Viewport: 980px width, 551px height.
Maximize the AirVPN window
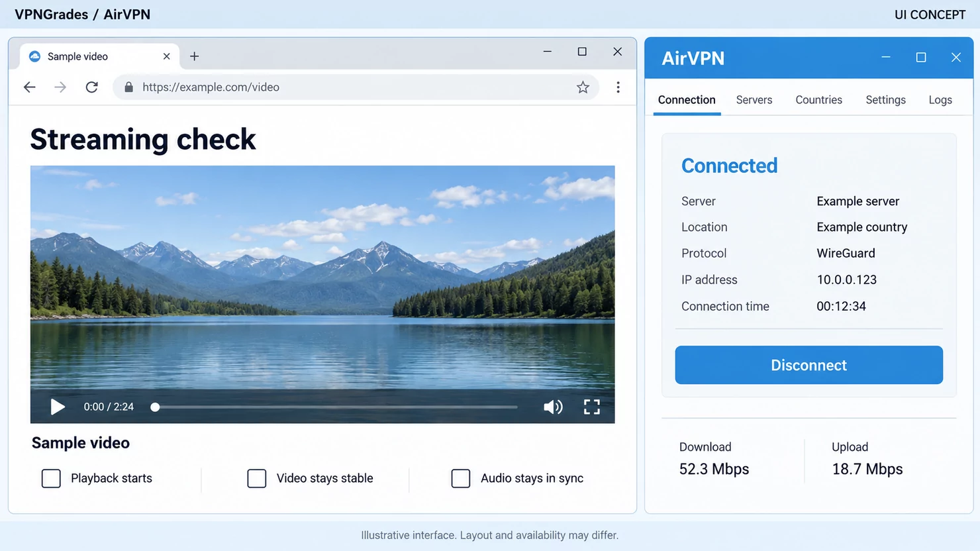click(921, 58)
